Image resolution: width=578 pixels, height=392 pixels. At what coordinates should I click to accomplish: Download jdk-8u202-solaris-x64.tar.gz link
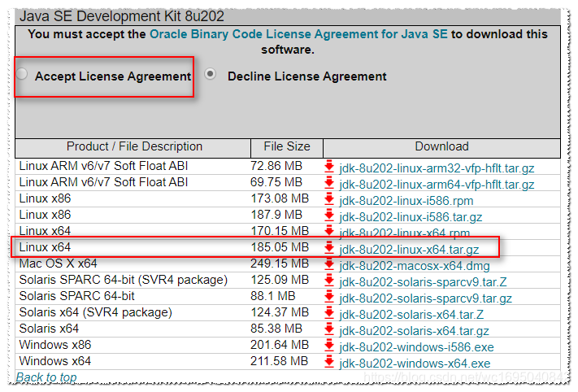(414, 331)
